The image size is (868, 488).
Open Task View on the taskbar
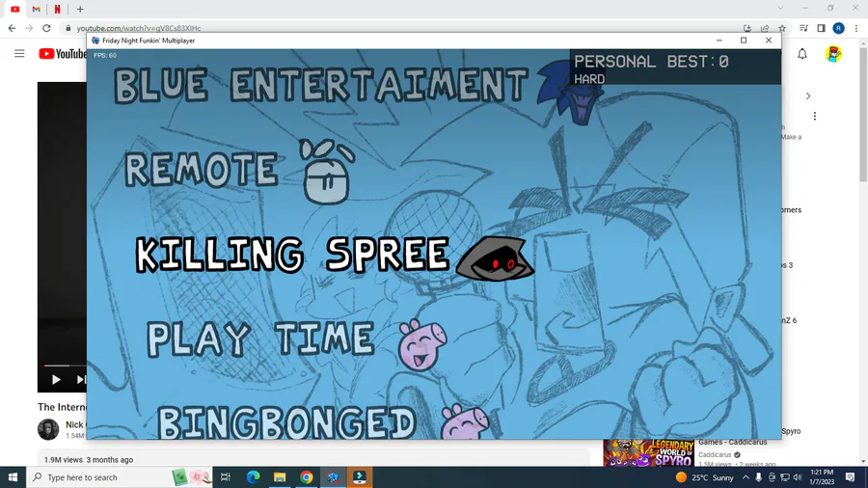(226, 477)
